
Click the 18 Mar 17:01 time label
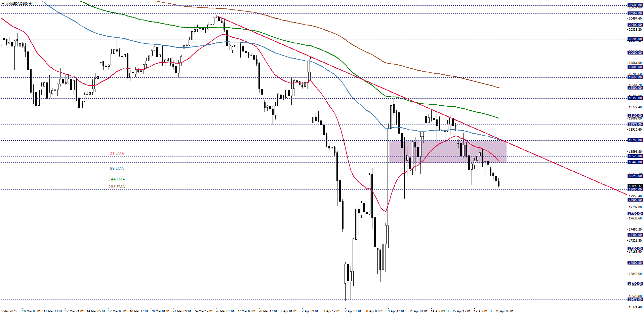pos(139,311)
